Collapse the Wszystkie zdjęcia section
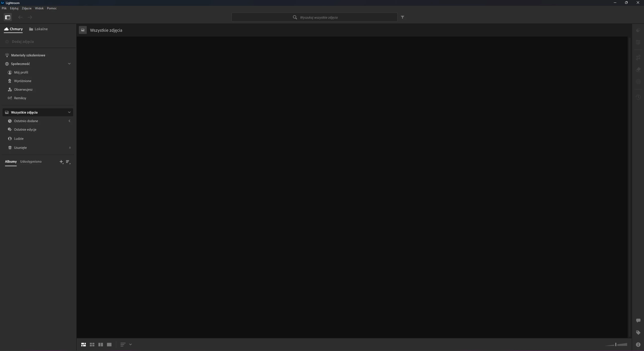Viewport: 644px width, 351px height. click(x=69, y=112)
